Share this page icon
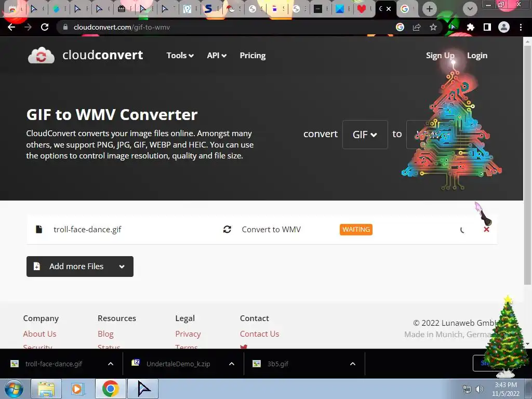This screenshot has height=399, width=532. point(417,27)
